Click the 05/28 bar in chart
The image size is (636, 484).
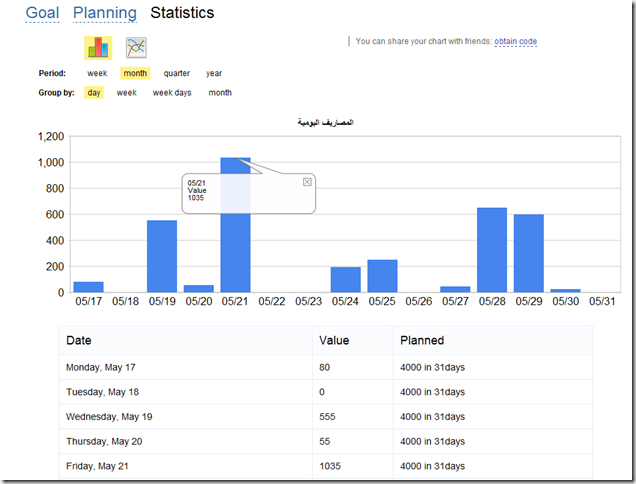(x=492, y=250)
